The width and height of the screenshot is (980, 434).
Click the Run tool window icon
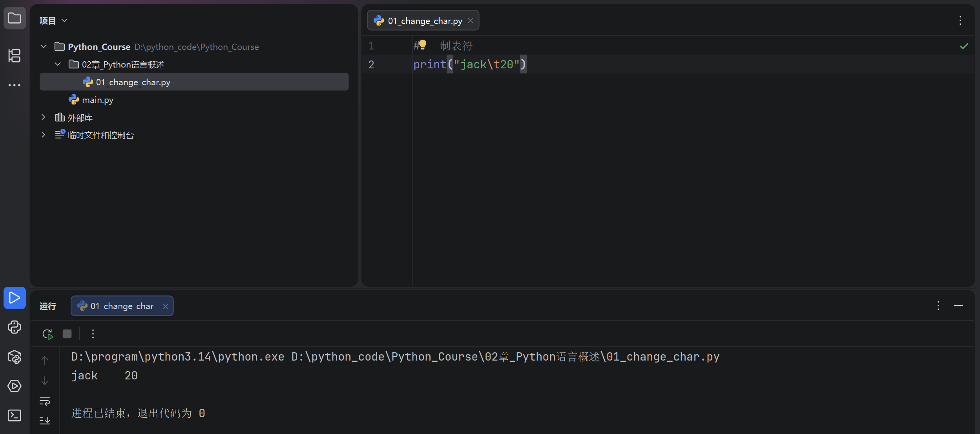click(15, 298)
